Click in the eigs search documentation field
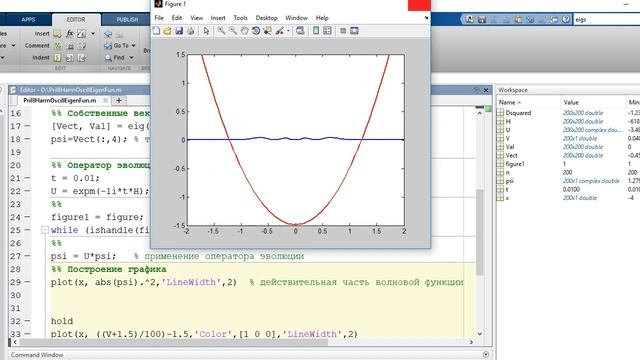This screenshot has width=640, height=360. click(x=607, y=19)
